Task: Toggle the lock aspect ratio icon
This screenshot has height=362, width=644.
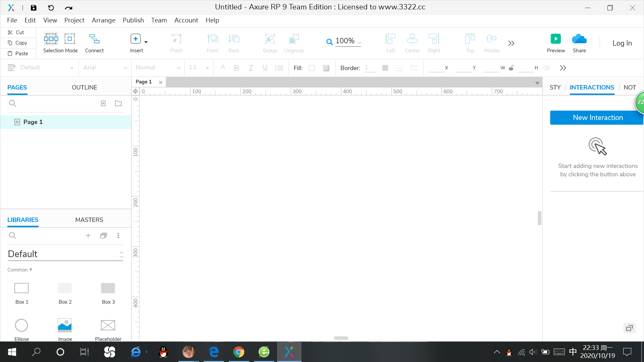Action: pos(511,68)
